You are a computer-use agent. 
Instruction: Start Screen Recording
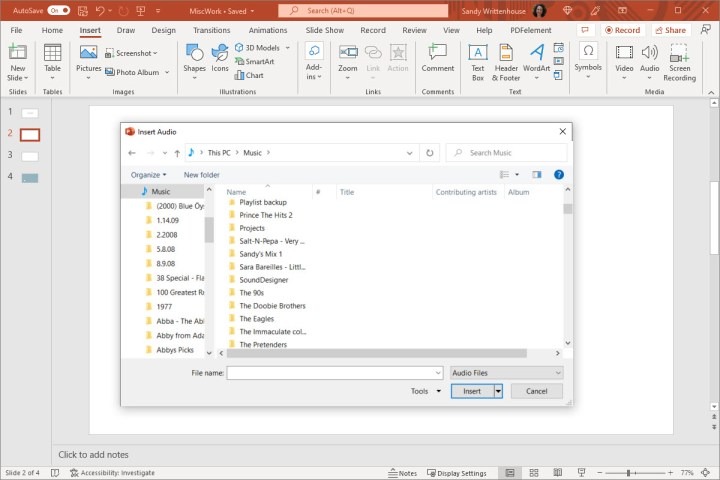[680, 62]
